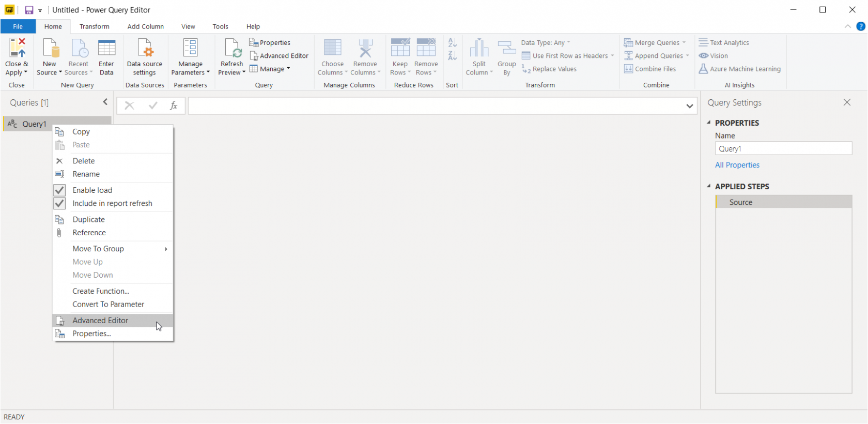Select Advanced Editor in context menu
The width and height of the screenshot is (868, 424).
[113, 321]
